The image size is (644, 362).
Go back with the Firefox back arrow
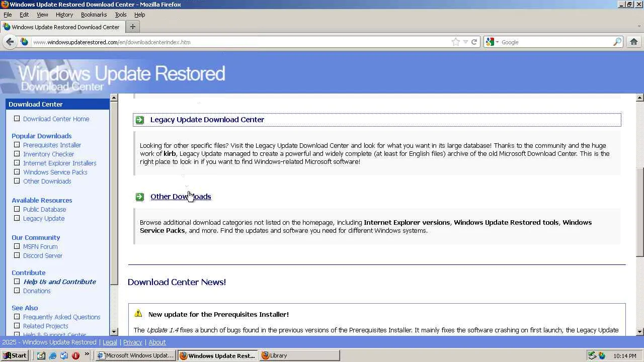pyautogui.click(x=10, y=42)
